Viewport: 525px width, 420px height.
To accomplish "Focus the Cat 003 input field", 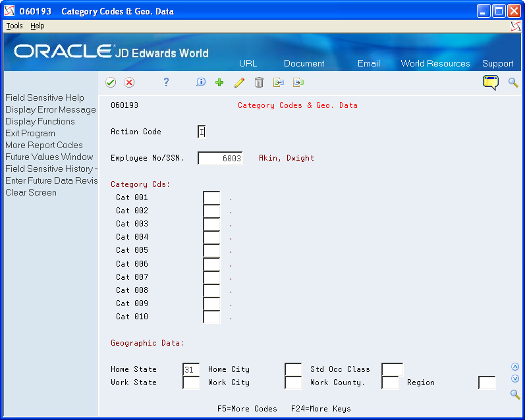I will click(x=211, y=224).
